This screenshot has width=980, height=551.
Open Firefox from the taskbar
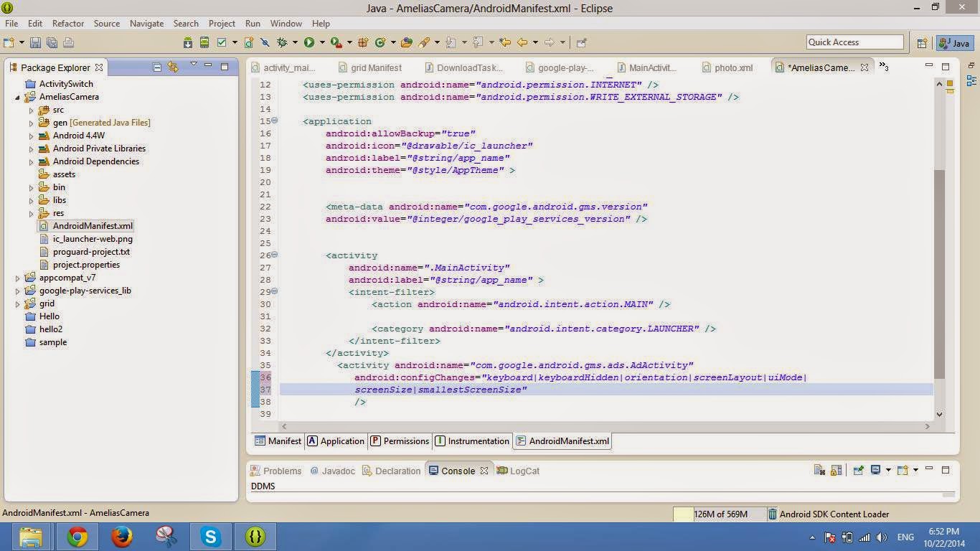122,537
